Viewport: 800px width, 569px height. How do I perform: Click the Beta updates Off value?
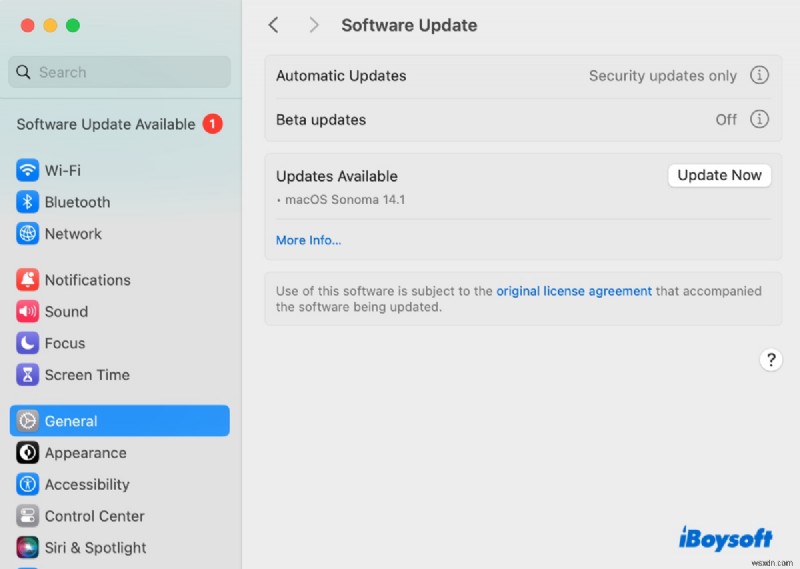click(x=726, y=119)
